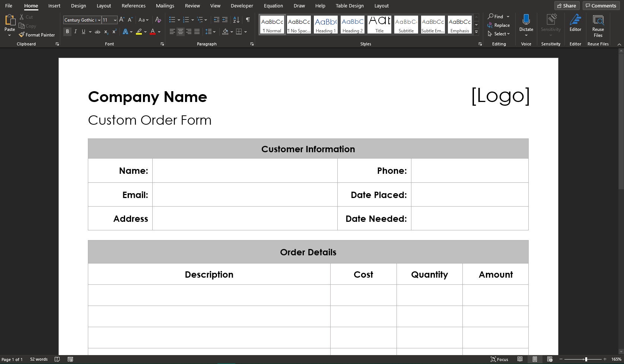Apply the red font color
This screenshot has height=364, width=624.
[x=153, y=32]
